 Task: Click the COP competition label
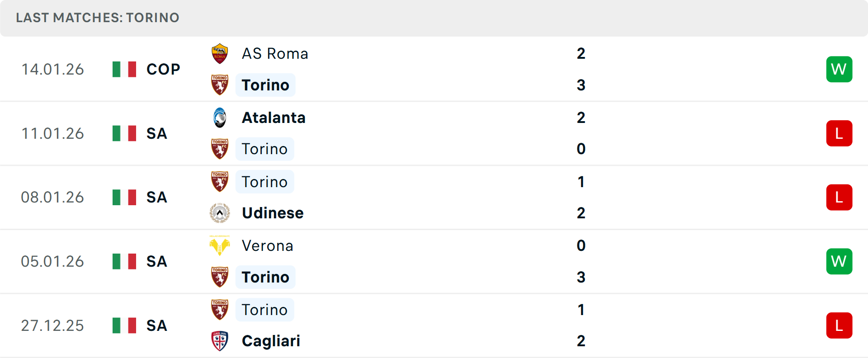coord(163,69)
